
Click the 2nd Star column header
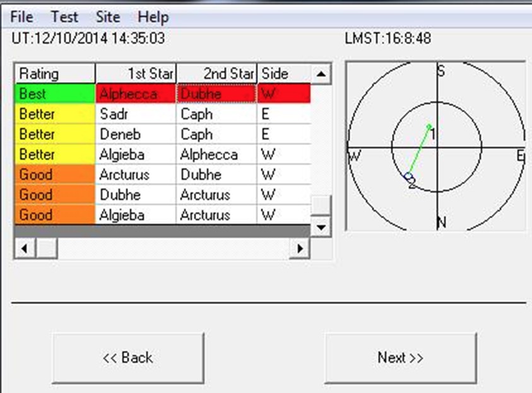click(x=217, y=74)
